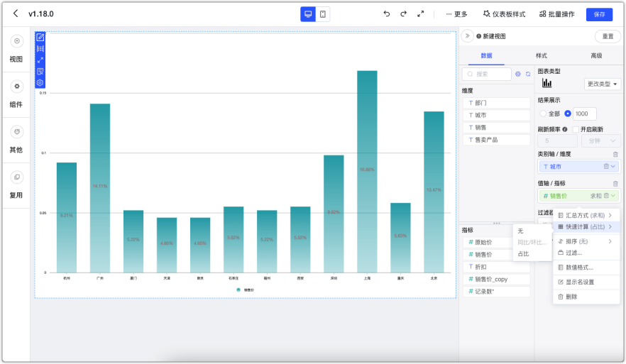Undo the last action
This screenshot has height=364, width=626.
(386, 14)
